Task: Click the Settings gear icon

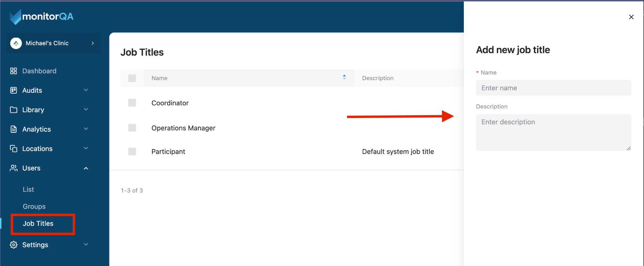Action: (14, 245)
